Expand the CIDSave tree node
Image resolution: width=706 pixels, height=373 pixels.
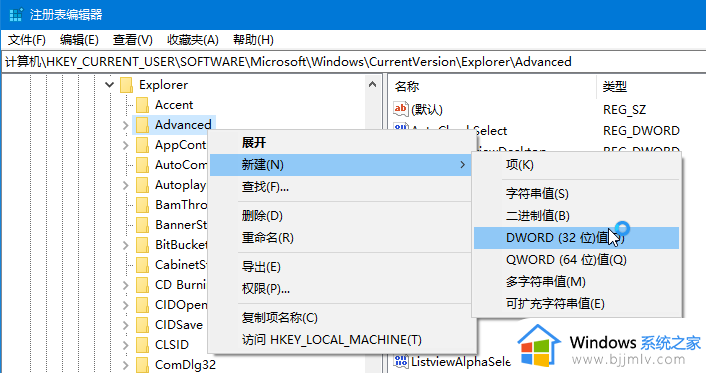coord(126,325)
